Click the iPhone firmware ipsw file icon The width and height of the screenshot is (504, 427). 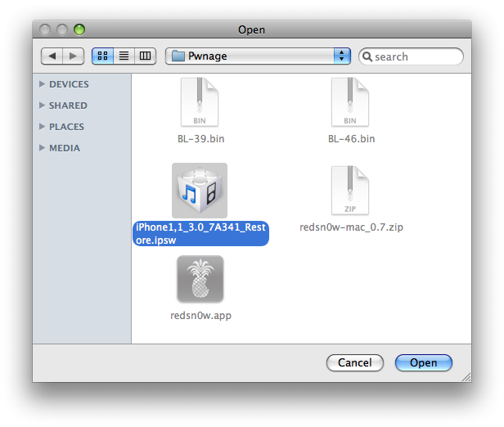point(200,190)
